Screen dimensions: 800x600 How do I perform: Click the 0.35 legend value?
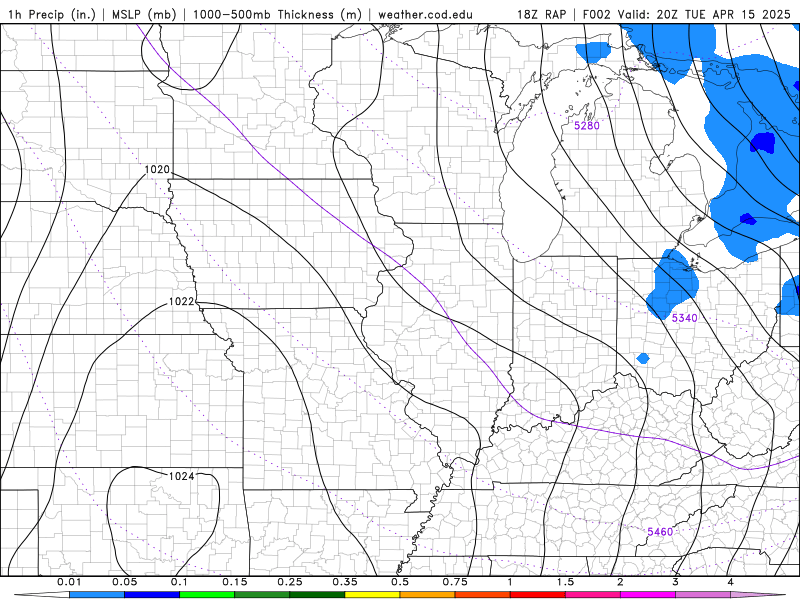pyautogui.click(x=345, y=582)
